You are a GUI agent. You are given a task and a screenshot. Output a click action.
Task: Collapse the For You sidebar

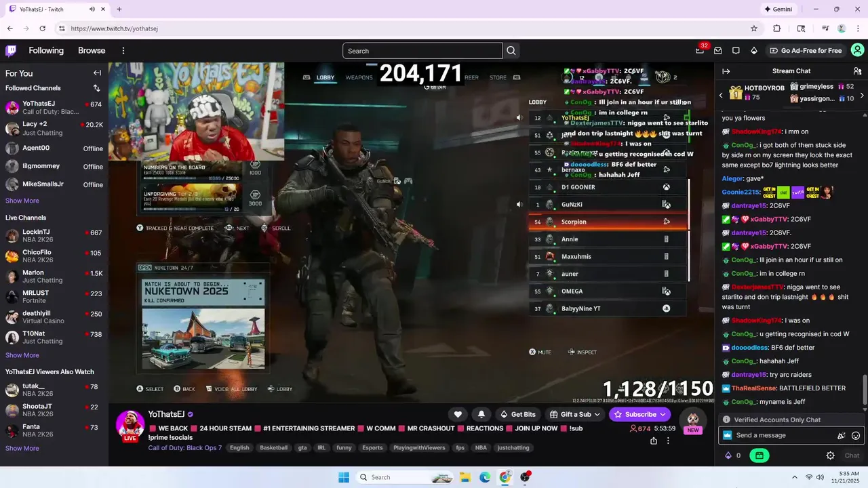click(97, 73)
